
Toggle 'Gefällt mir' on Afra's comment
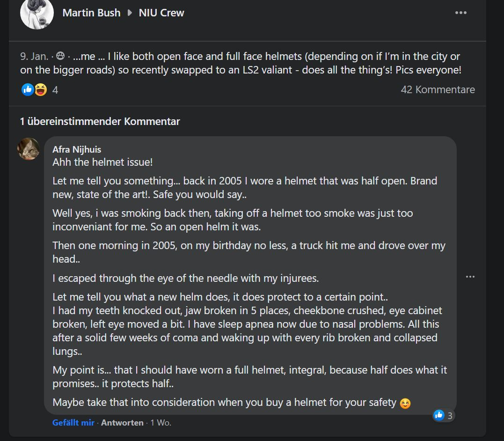(x=73, y=423)
